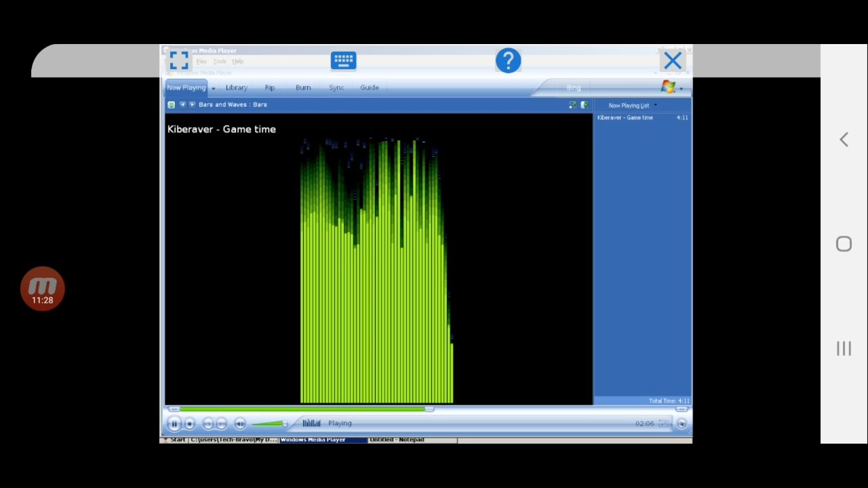The image size is (868, 488).
Task: Open the Bing online store tab
Action: (x=574, y=87)
